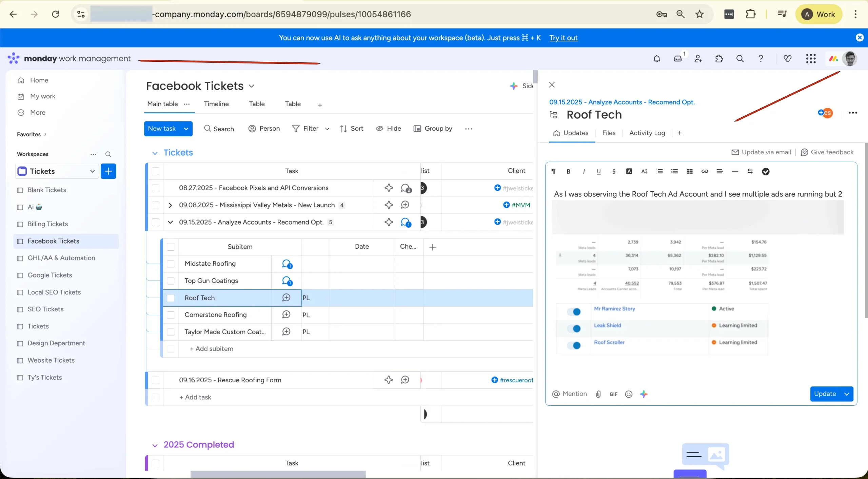The image size is (868, 479).
Task: Insert a table in update editor
Action: (x=689, y=172)
